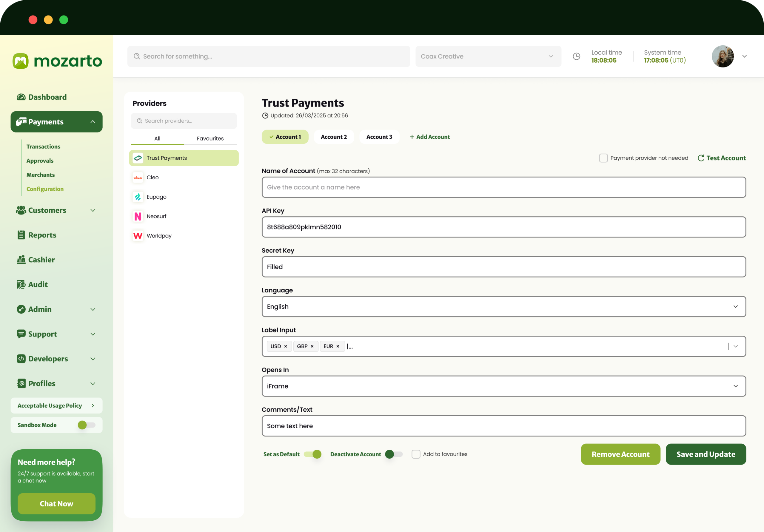
Task: Click the Name of Account input field
Action: (504, 187)
